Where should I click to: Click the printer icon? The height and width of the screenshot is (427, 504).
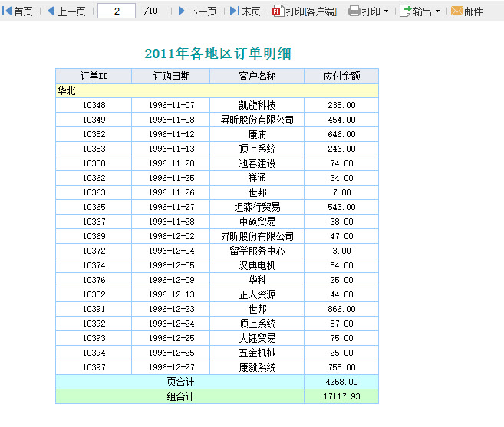click(x=354, y=11)
